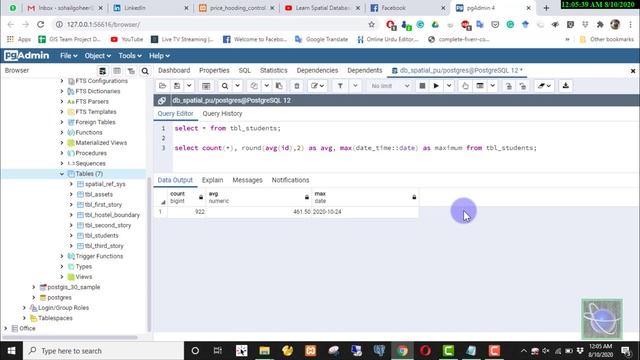
Task: Expand the Functions tree node
Action: pos(62,133)
